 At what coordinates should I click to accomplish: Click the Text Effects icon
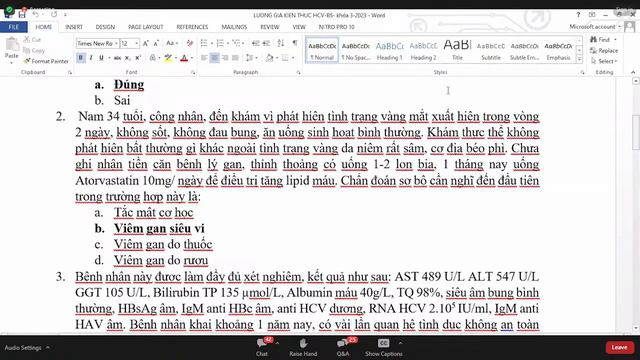pos(153,58)
